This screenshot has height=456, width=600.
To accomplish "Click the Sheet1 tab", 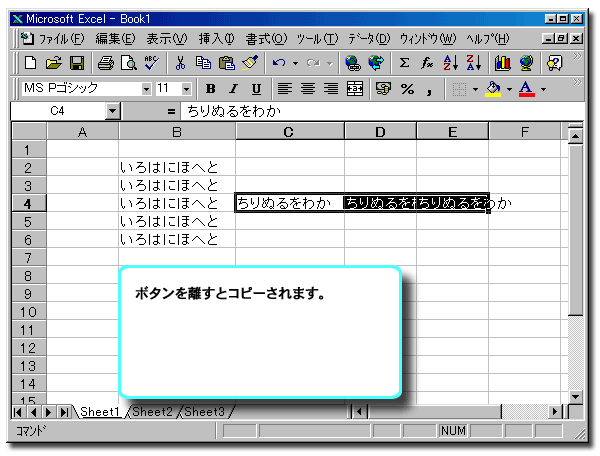I will coord(100,412).
